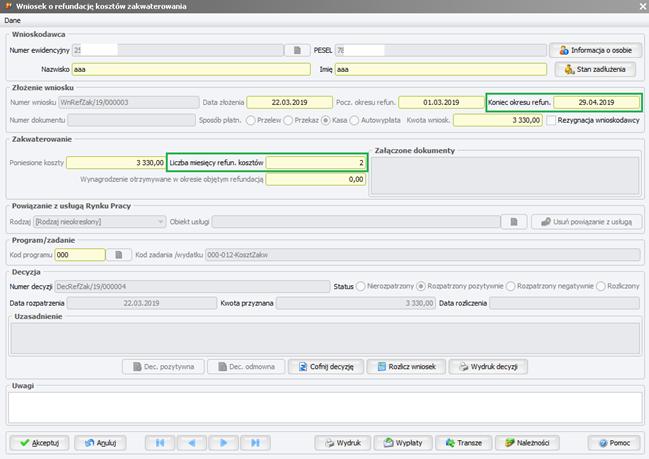Select Rozliczony status
The height and width of the screenshot is (459, 649).
point(601,286)
